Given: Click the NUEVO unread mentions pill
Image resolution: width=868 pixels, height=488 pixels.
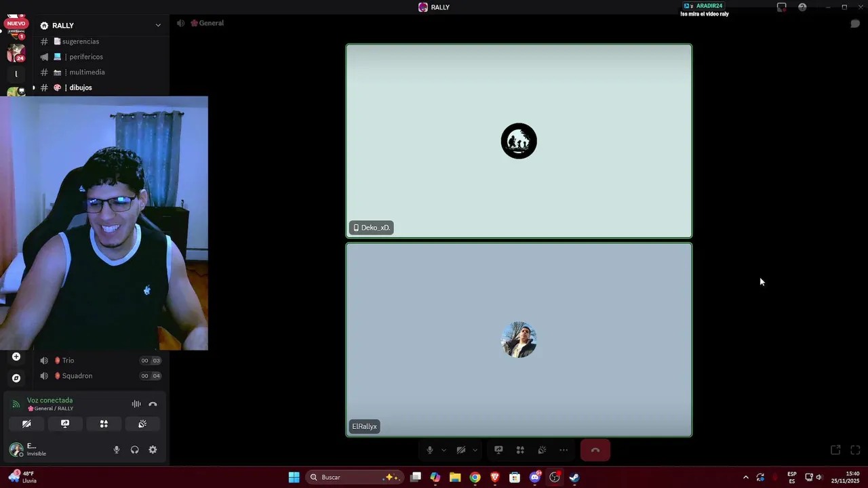Looking at the screenshot, I should (16, 24).
